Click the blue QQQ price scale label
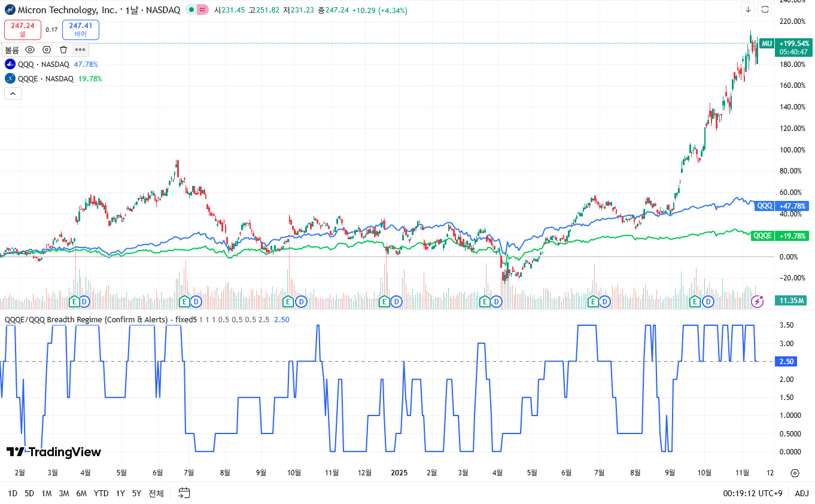Viewport: 815px width, 504px height. [x=765, y=206]
